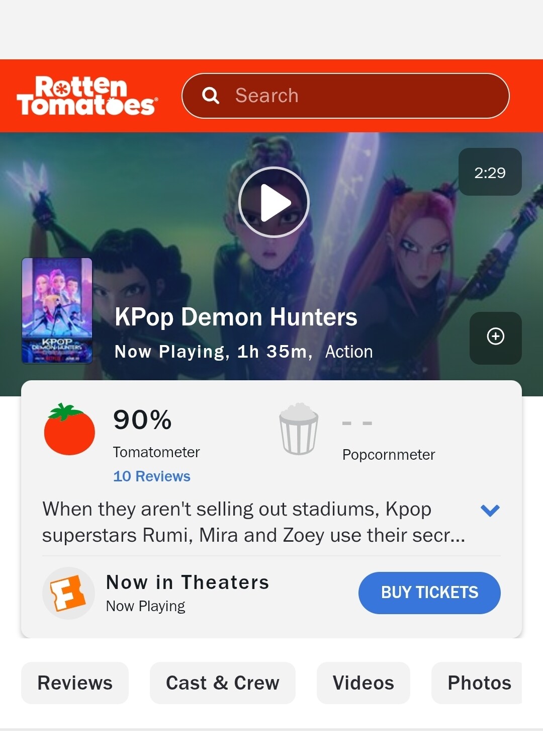Focus the Search input field
This screenshot has height=756, width=543.
(x=345, y=96)
